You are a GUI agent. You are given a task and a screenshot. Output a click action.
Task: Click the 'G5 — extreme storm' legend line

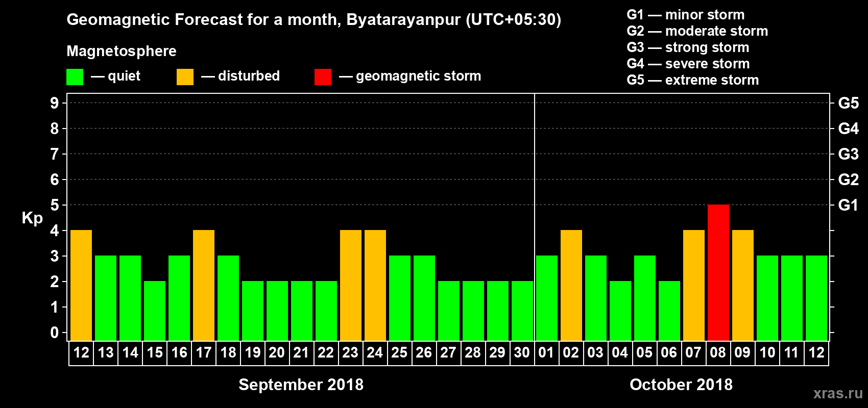tap(693, 80)
